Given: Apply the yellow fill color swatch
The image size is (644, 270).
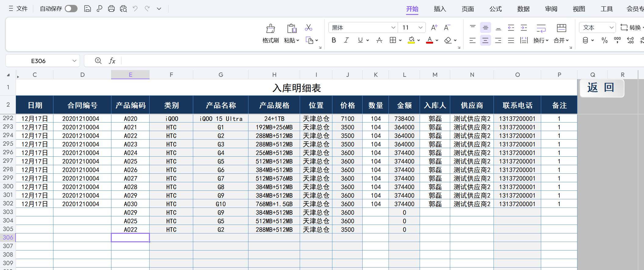Looking at the screenshot, I should tap(411, 40).
